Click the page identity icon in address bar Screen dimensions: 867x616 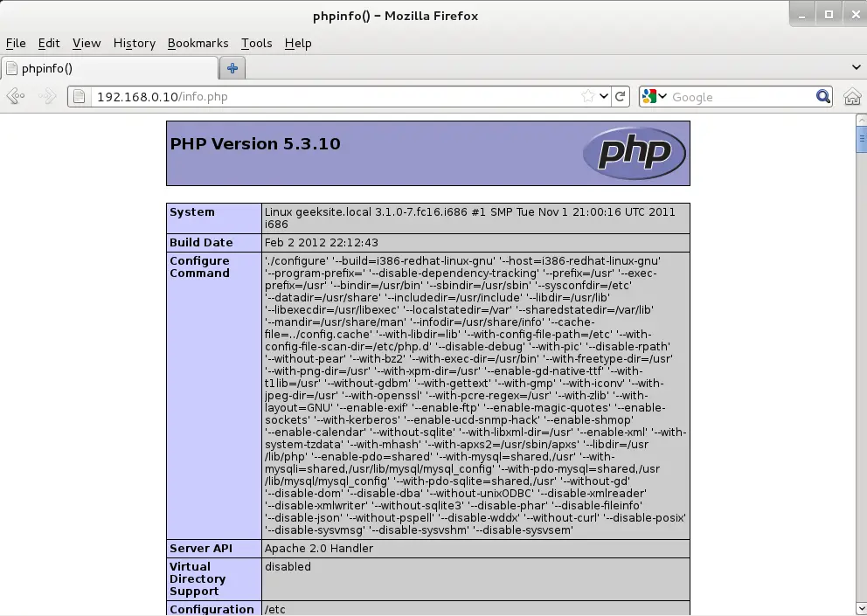[x=80, y=97]
